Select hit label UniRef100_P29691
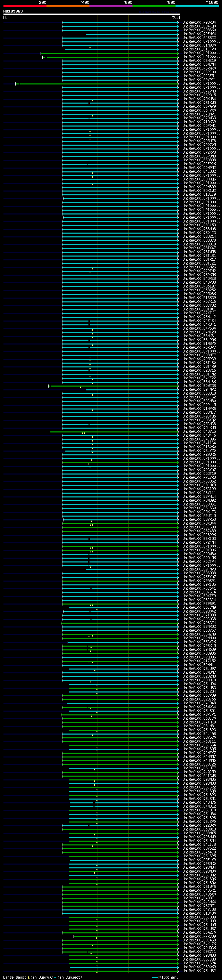 199,604
